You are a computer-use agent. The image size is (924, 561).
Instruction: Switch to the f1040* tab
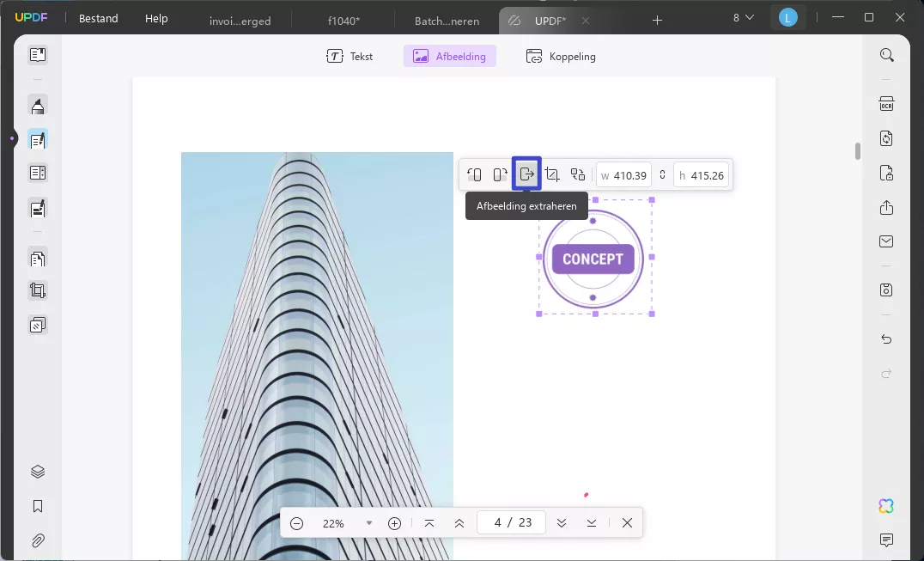(x=343, y=21)
